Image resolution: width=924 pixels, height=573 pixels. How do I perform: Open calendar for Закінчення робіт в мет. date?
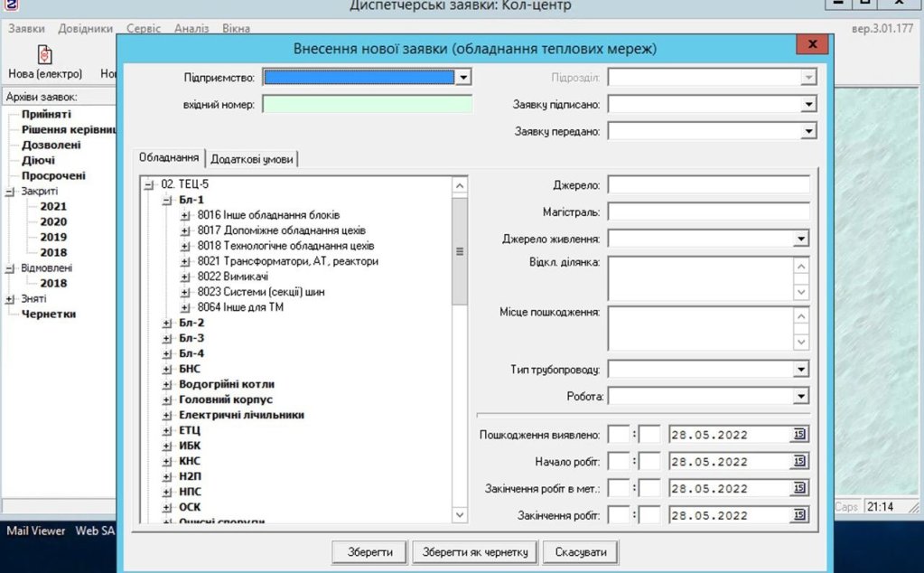pyautogui.click(x=799, y=489)
